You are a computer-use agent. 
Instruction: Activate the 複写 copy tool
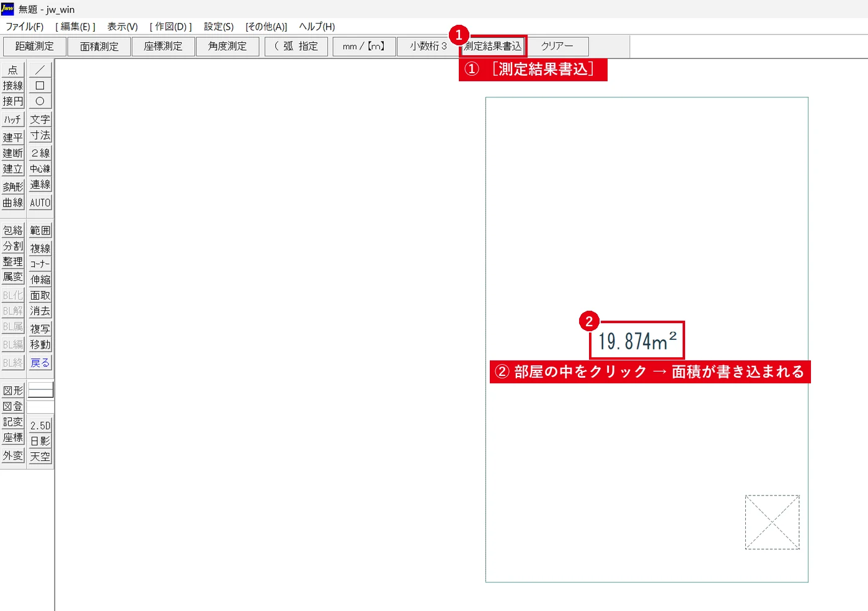pos(40,329)
